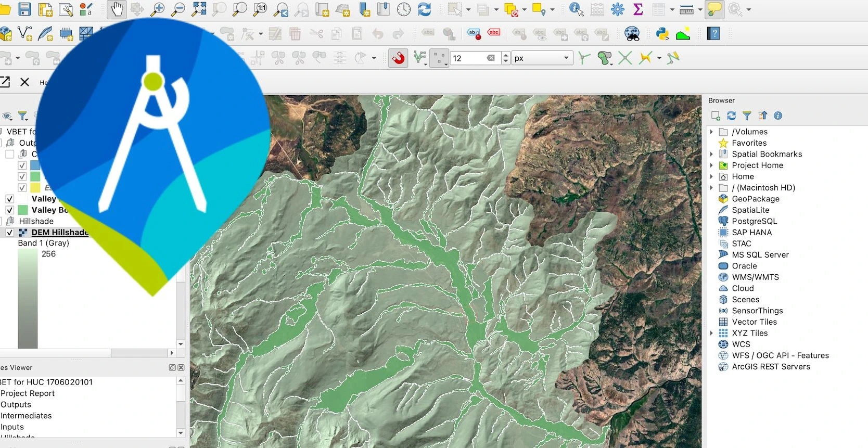Toggle Snapping on Intersection icon
868x448 pixels.
point(625,58)
